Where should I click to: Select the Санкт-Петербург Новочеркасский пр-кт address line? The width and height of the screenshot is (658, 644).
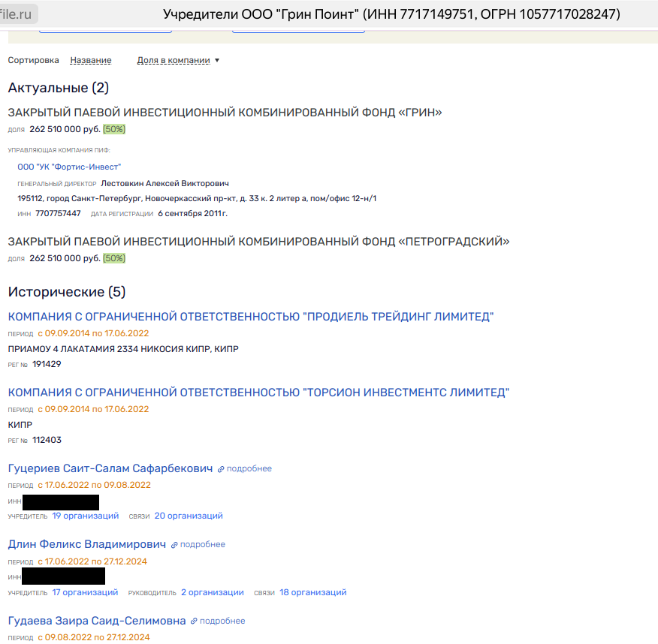tap(197, 198)
